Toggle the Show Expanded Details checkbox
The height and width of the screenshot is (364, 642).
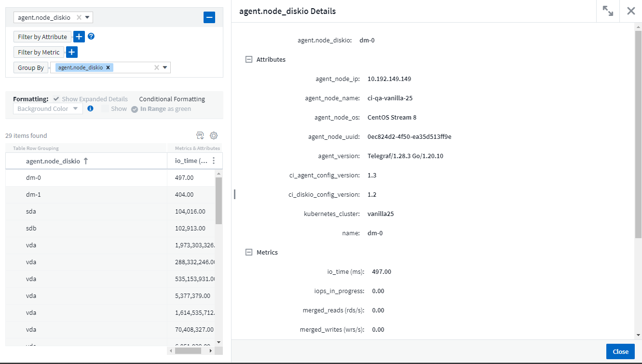pos(56,99)
